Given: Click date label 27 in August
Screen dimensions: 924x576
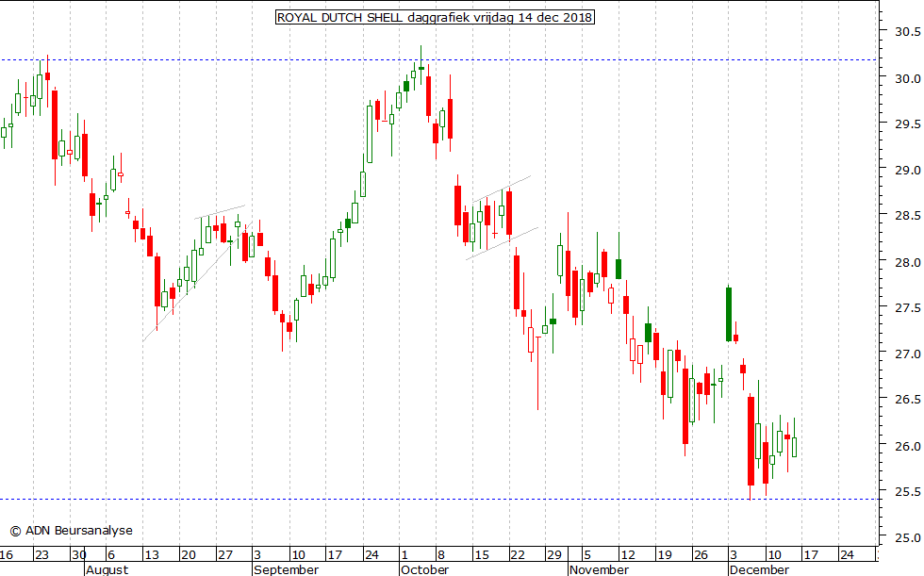Looking at the screenshot, I should 225,555.
